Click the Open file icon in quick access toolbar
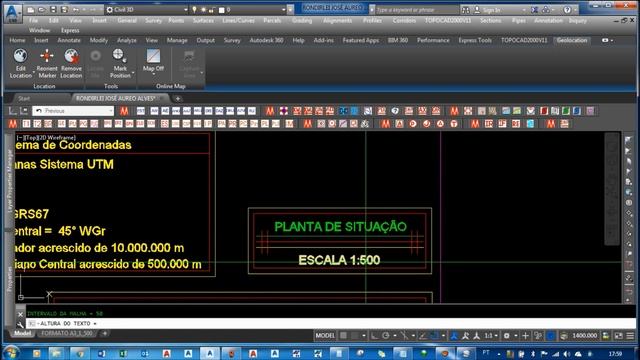640x360 pixels. coord(42,9)
